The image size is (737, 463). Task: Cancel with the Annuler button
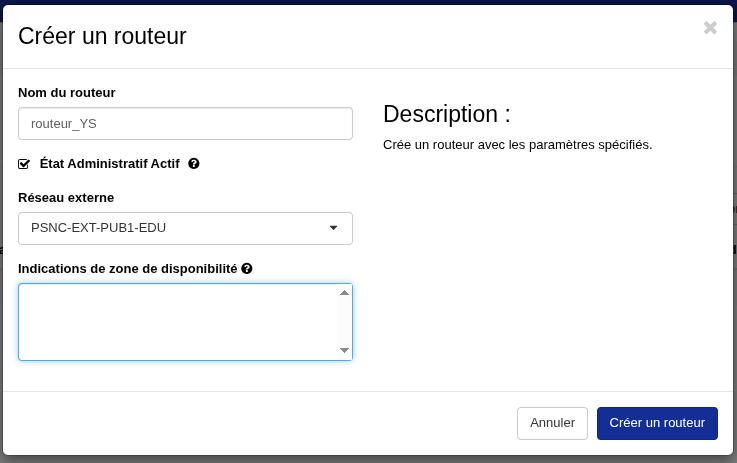tap(552, 423)
